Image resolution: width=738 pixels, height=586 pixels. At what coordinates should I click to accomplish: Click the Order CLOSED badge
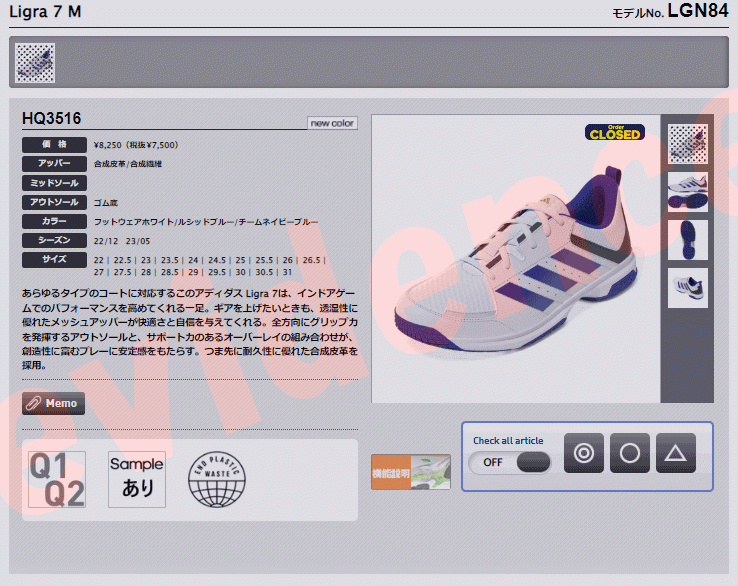tap(615, 132)
